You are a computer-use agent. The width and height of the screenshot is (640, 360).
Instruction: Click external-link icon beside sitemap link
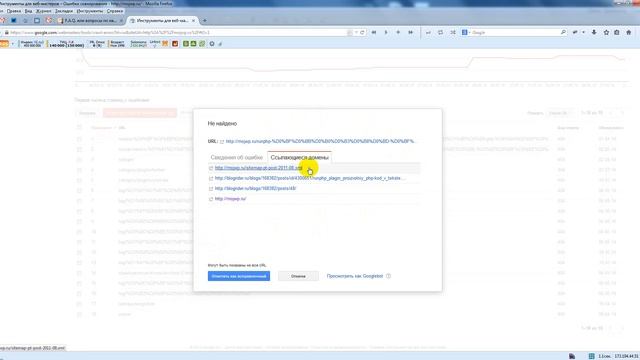click(x=211, y=168)
